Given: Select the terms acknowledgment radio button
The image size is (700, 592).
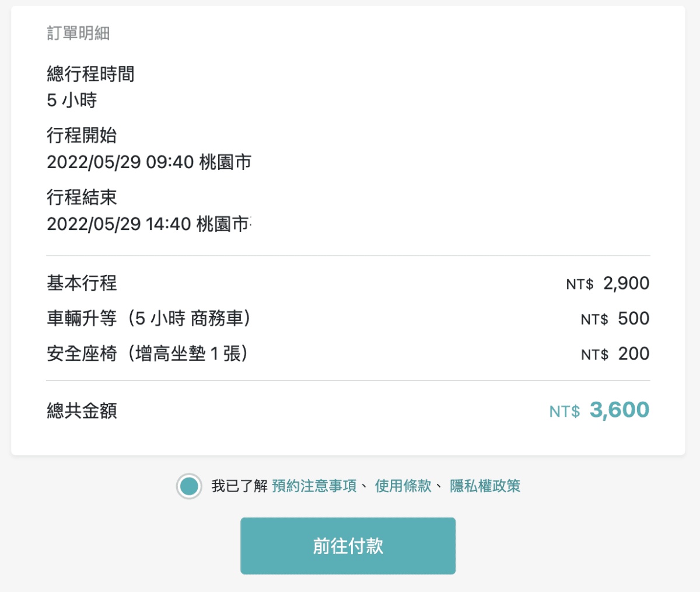Looking at the screenshot, I should click(188, 486).
